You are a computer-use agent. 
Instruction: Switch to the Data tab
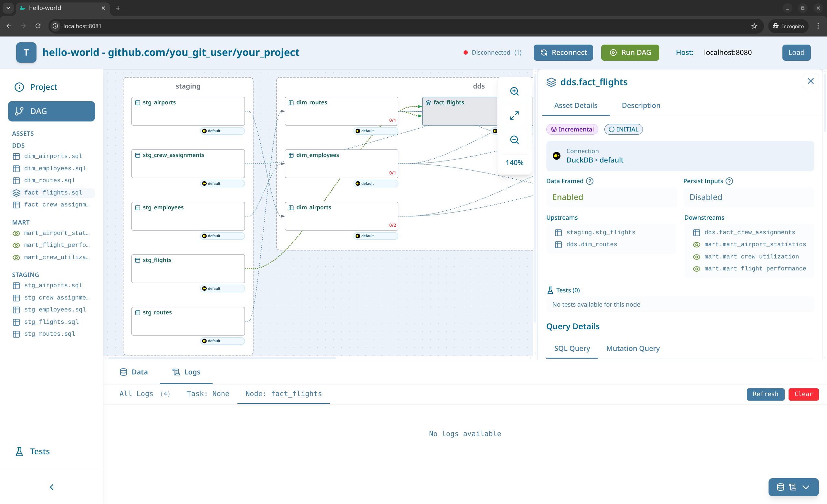tap(134, 372)
